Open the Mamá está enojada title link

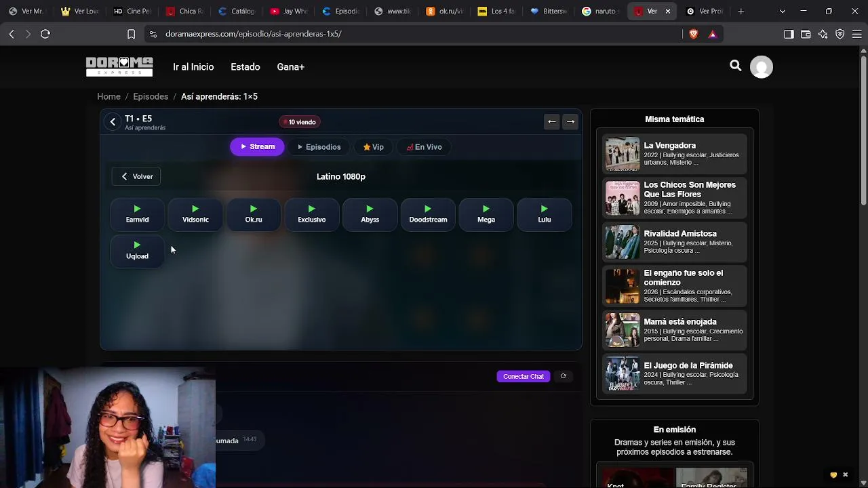click(680, 322)
